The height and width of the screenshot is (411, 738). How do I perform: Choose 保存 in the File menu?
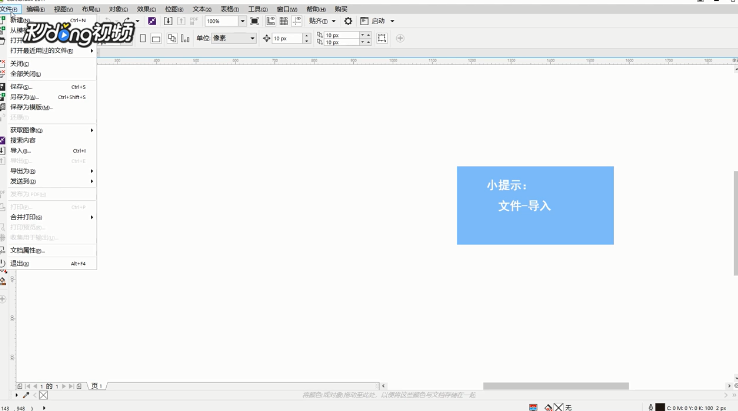point(48,87)
